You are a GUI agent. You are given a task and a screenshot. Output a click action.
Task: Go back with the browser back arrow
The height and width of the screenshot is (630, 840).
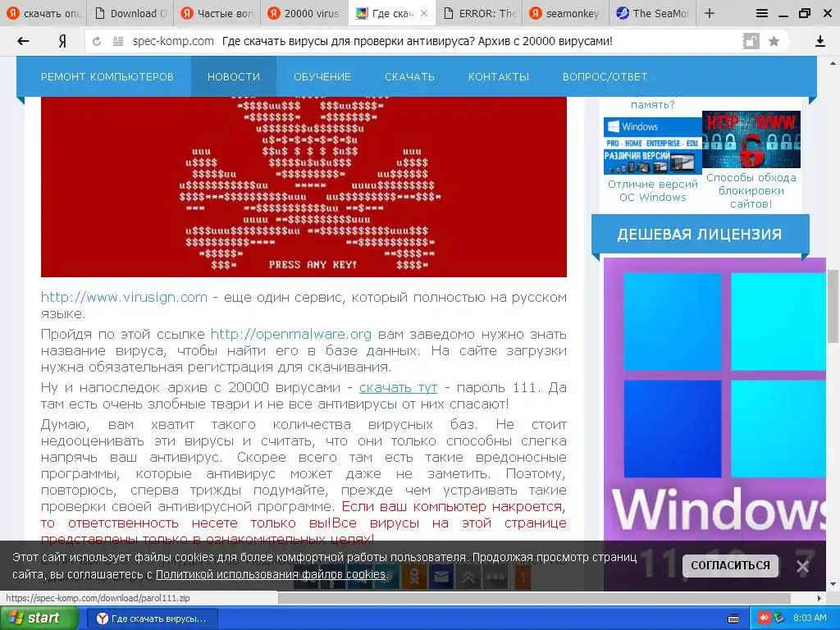(x=22, y=41)
